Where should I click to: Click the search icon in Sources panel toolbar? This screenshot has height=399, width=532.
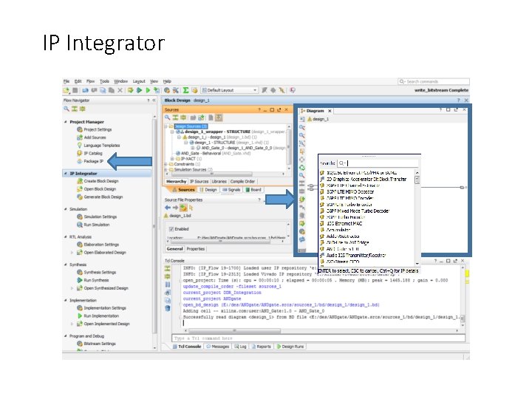click(167, 117)
